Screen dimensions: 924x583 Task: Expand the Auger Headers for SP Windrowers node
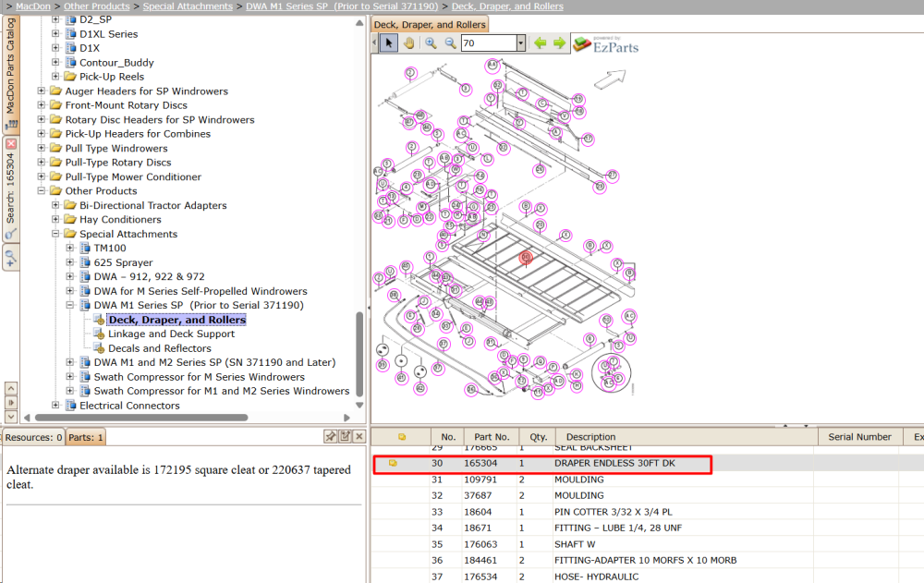(42, 91)
